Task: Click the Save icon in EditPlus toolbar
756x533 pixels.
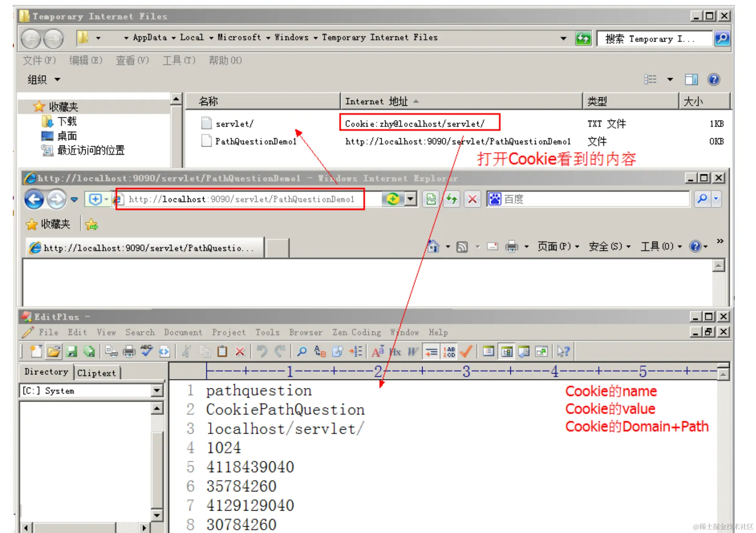Action: (x=71, y=352)
